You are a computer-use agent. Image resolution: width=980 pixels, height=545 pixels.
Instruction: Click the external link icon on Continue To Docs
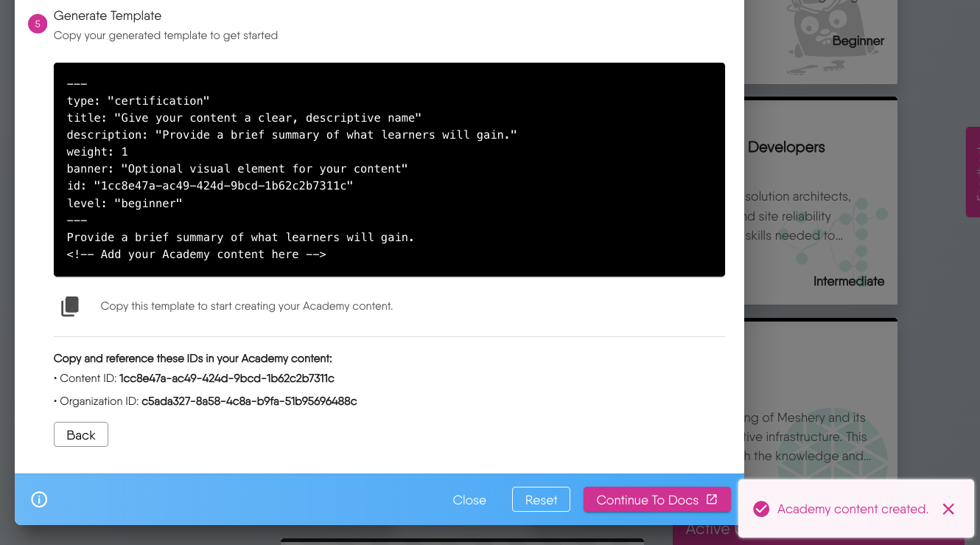(712, 499)
